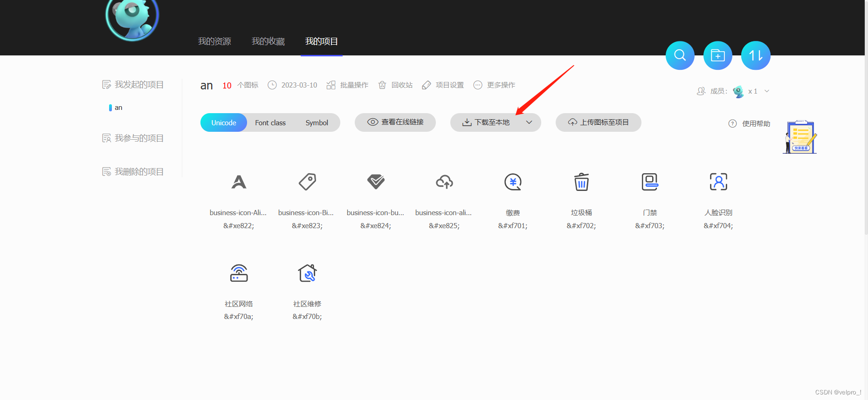Open 我发起的项目 in sidebar
This screenshot has width=868, height=400.
tap(133, 84)
